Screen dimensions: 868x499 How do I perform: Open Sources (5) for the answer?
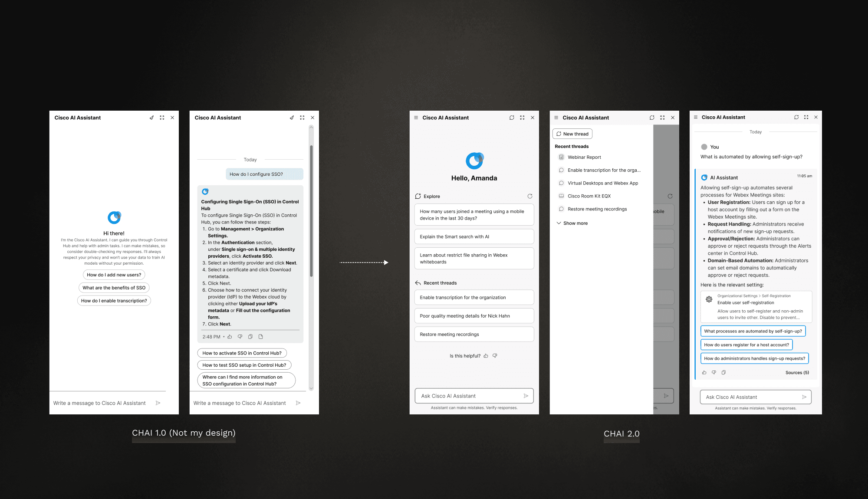coord(797,372)
